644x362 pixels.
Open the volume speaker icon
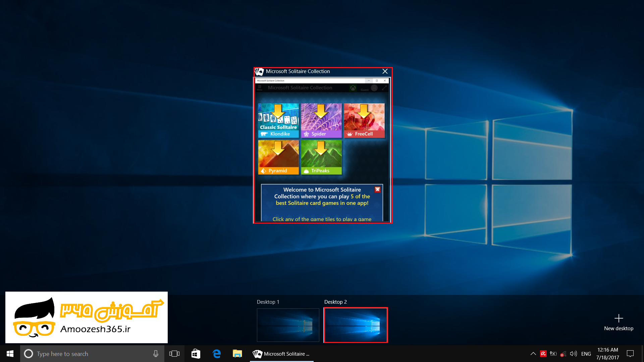pyautogui.click(x=574, y=354)
